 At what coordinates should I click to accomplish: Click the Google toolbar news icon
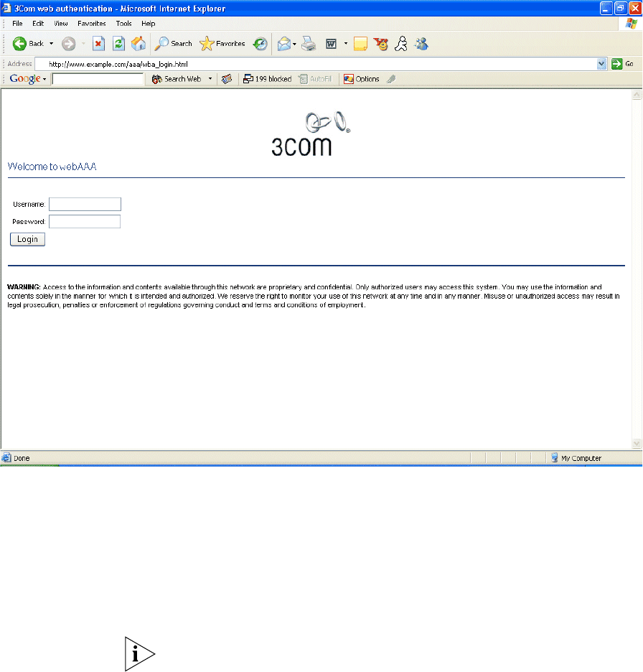pyautogui.click(x=227, y=79)
